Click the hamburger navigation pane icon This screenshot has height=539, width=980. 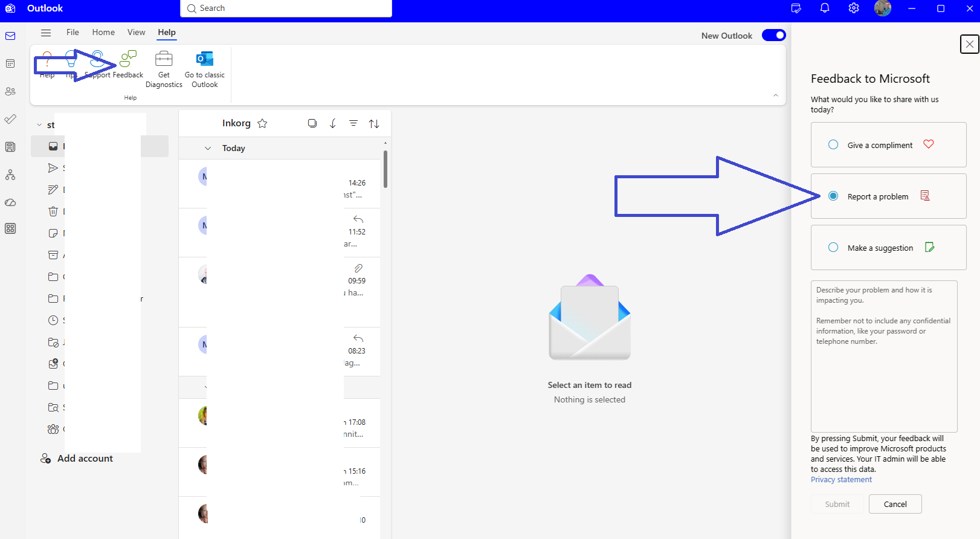(x=46, y=33)
